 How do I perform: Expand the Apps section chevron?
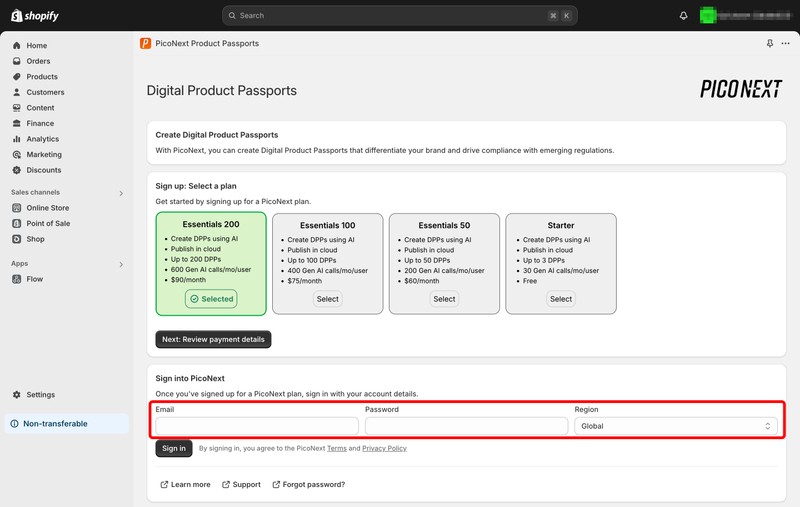click(121, 264)
